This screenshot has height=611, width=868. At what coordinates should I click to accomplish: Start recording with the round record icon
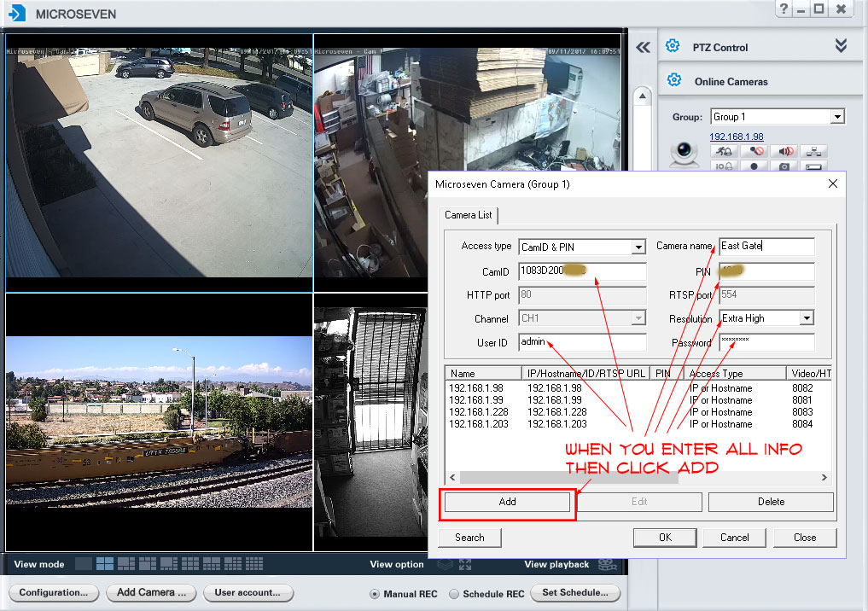coord(754,166)
